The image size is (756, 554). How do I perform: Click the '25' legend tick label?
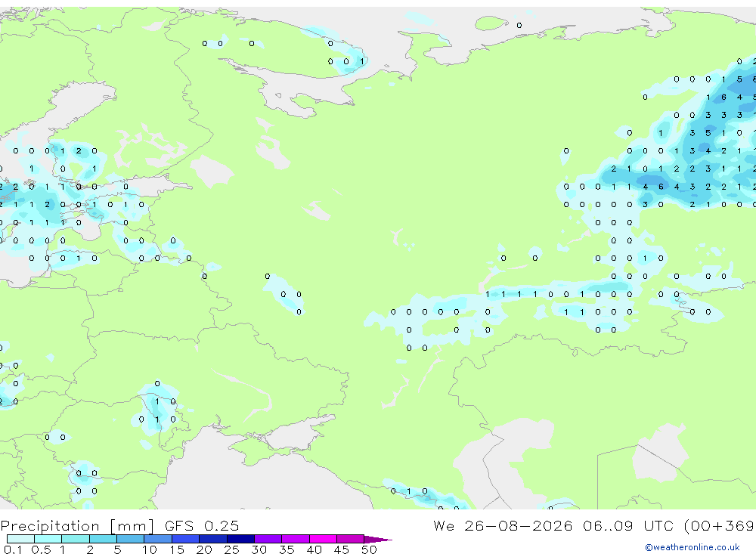(231, 549)
